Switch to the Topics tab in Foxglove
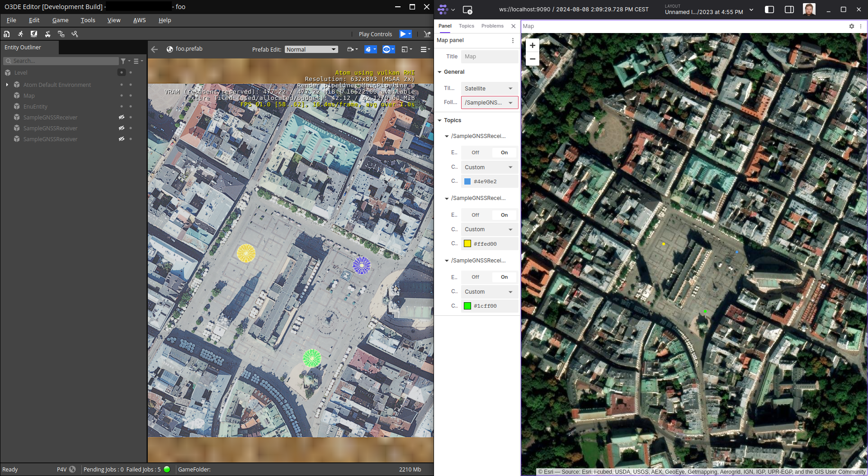Image resolution: width=868 pixels, height=476 pixels. click(x=466, y=26)
